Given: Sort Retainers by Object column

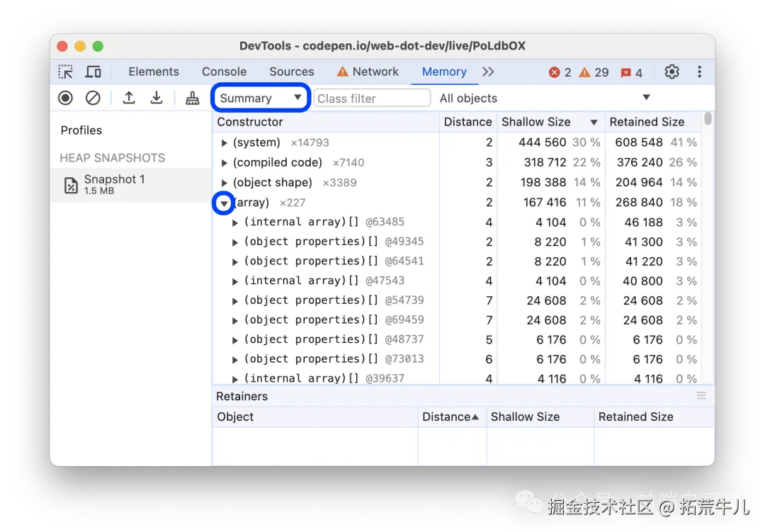Looking at the screenshot, I should point(315,417).
